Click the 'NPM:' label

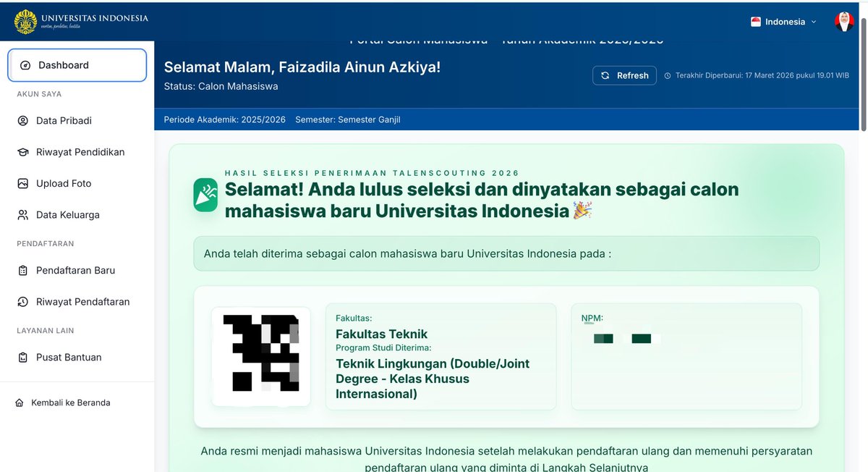click(592, 318)
